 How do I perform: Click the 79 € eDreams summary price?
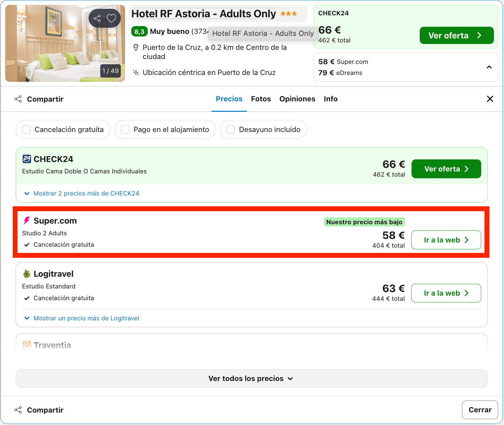click(x=340, y=73)
